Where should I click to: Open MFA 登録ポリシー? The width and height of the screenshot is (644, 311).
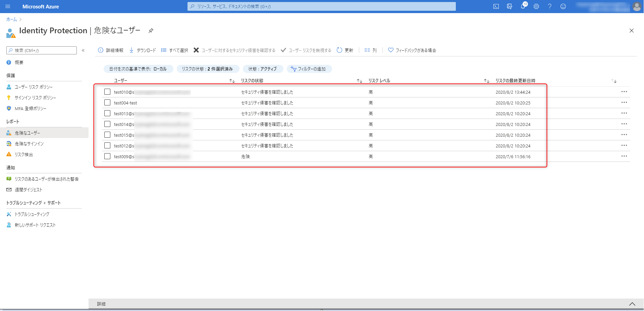click(x=31, y=108)
